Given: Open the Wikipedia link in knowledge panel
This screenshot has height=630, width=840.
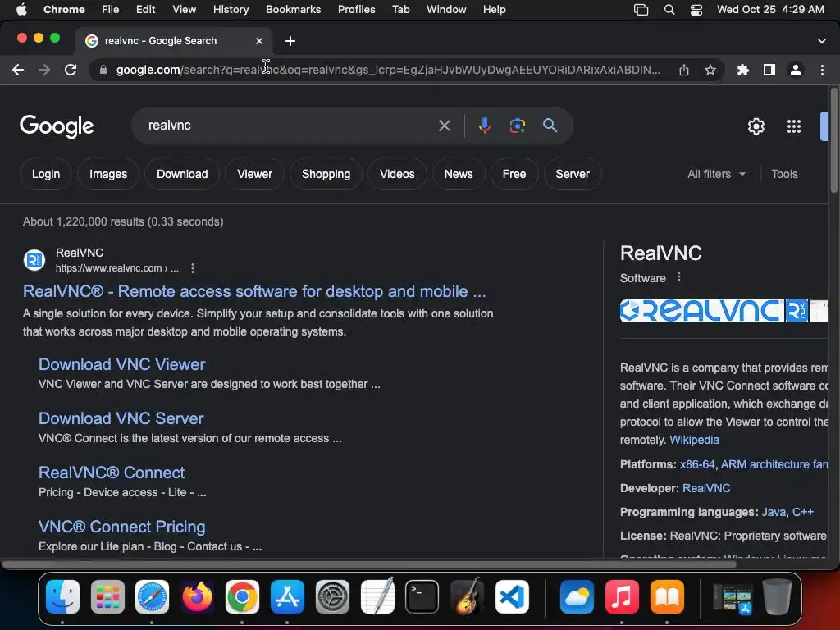Looking at the screenshot, I should (694, 440).
